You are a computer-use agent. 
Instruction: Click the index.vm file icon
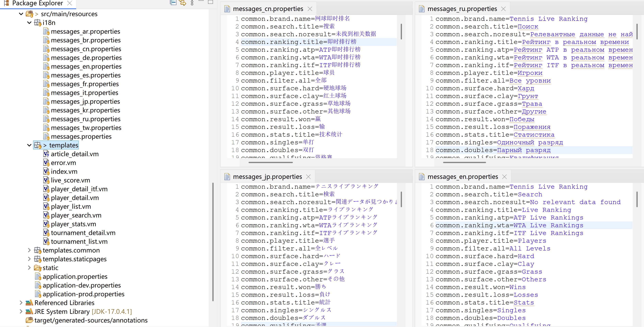click(46, 171)
